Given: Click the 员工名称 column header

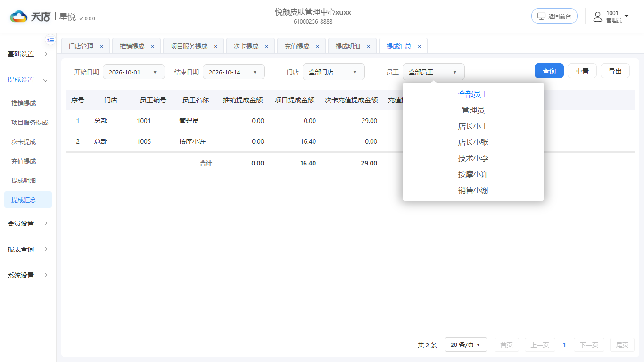Looking at the screenshot, I should click(196, 100).
